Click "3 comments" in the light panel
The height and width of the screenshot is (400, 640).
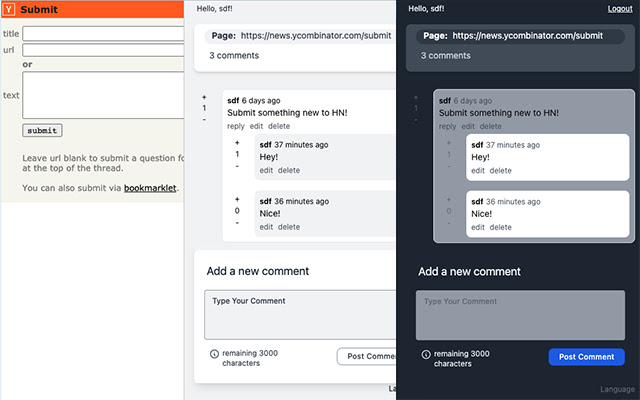(234, 56)
